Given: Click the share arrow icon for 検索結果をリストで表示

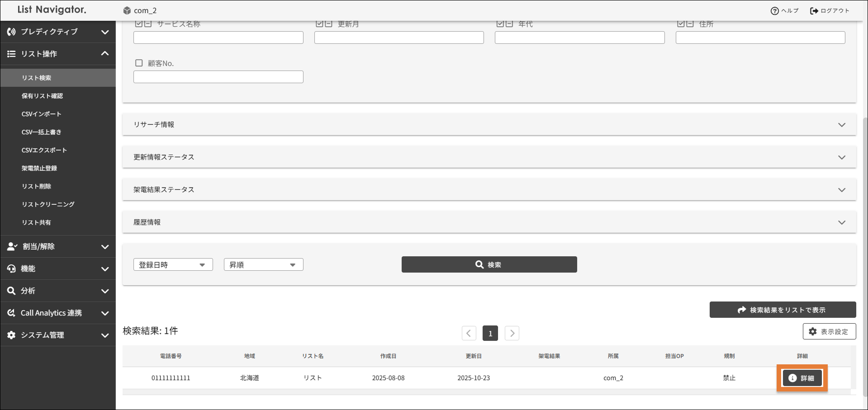Looking at the screenshot, I should point(742,310).
